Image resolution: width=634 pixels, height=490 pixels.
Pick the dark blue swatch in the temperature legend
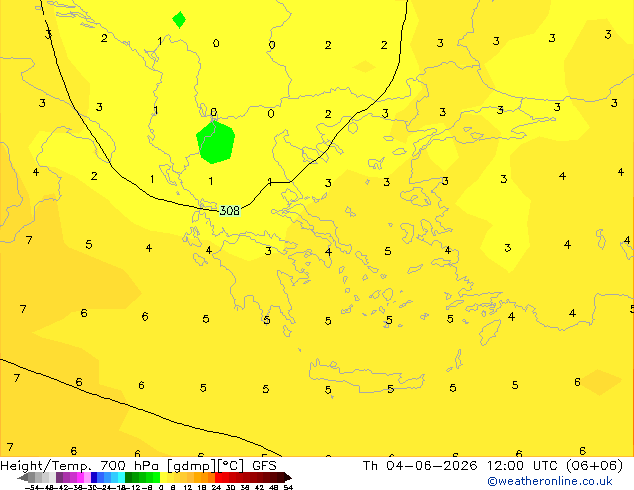click(94, 477)
